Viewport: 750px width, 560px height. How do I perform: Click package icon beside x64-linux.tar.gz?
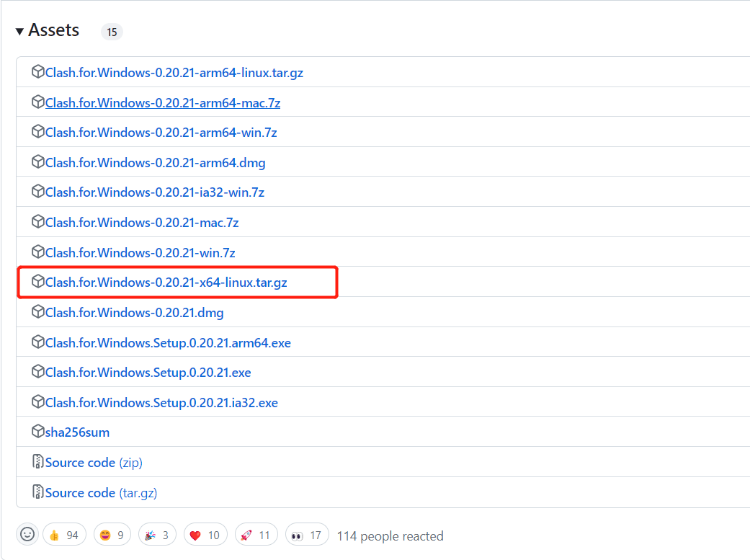37,281
